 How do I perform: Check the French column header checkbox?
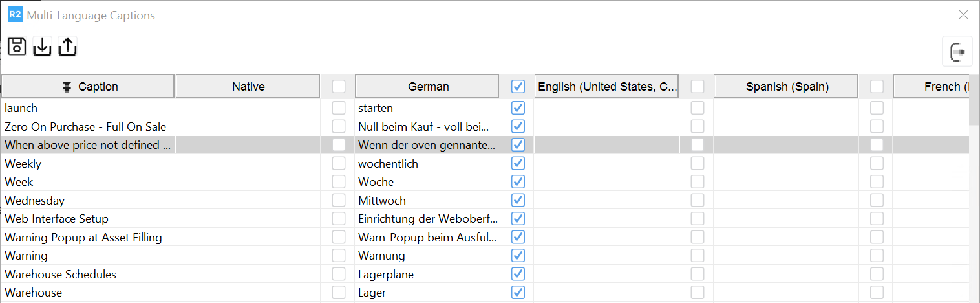click(877, 86)
